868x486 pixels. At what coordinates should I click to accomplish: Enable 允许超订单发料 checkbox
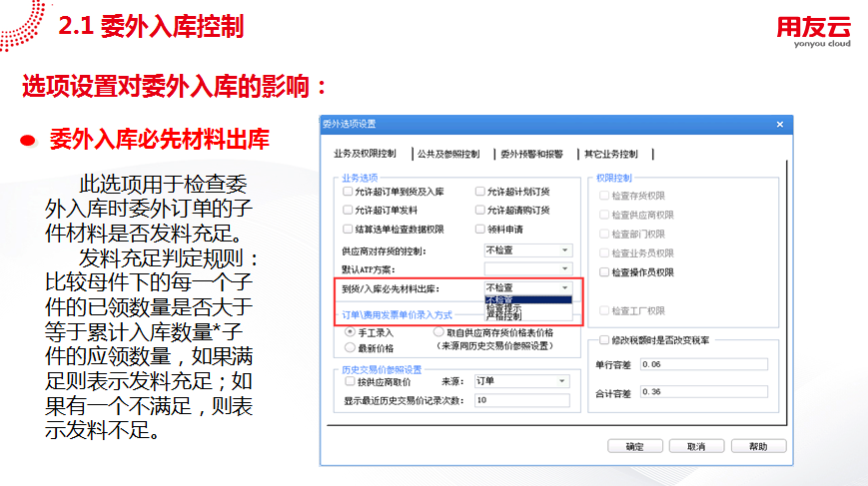coord(348,211)
